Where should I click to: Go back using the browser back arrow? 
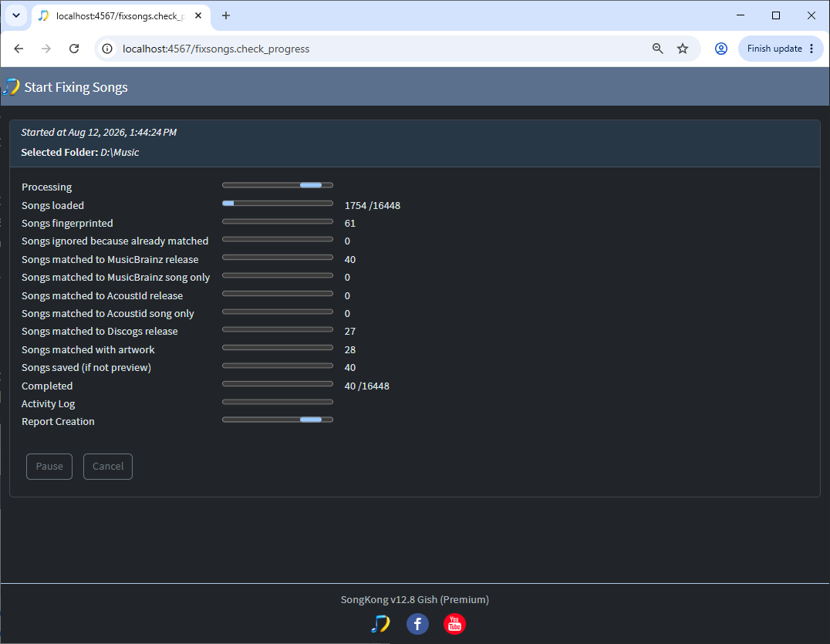(19, 49)
